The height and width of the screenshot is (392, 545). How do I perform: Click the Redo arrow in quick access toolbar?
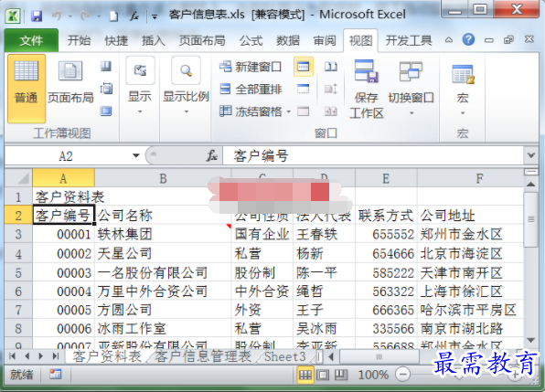point(85,16)
